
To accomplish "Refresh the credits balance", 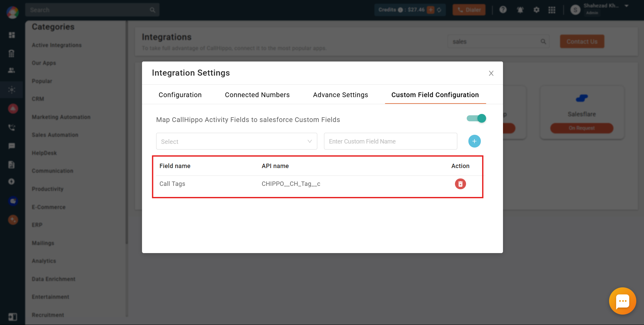I will click(439, 10).
